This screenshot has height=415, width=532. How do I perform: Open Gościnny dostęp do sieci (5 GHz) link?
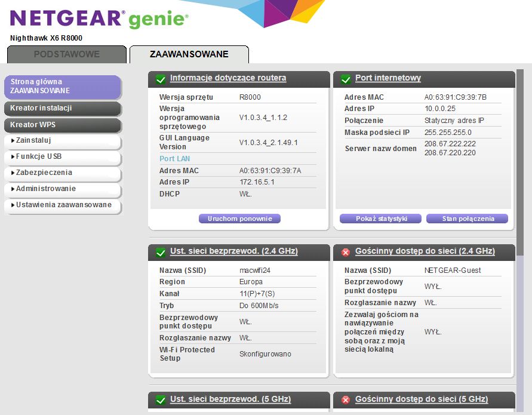tap(422, 399)
